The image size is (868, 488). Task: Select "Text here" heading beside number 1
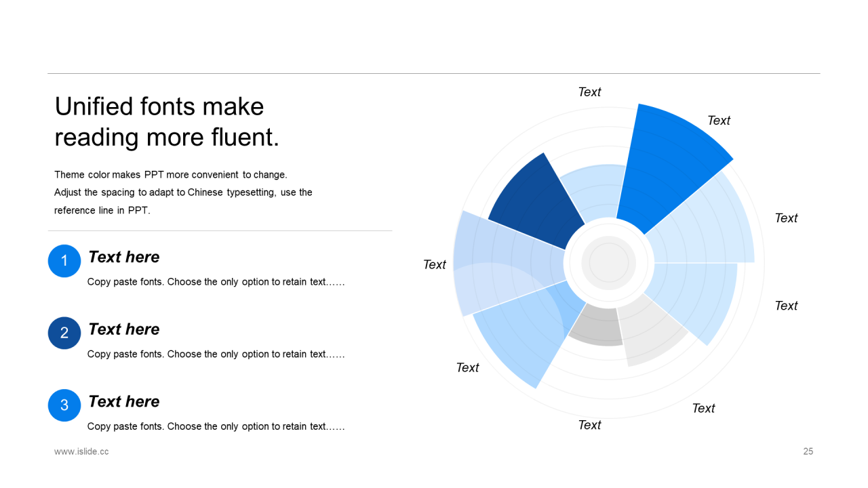(x=124, y=257)
